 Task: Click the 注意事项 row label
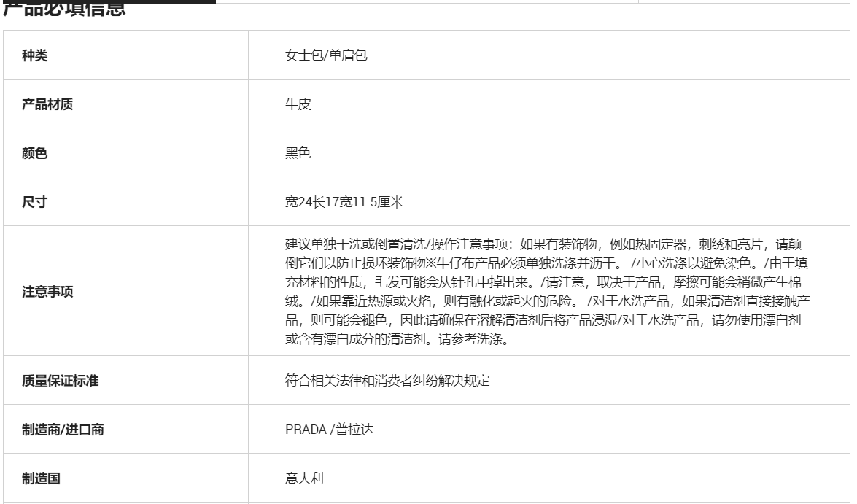[47, 292]
